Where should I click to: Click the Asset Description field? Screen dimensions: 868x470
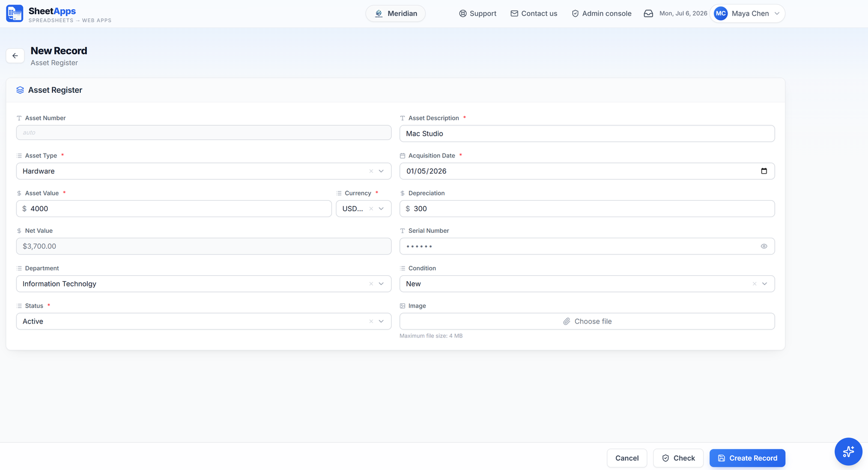[x=587, y=134]
